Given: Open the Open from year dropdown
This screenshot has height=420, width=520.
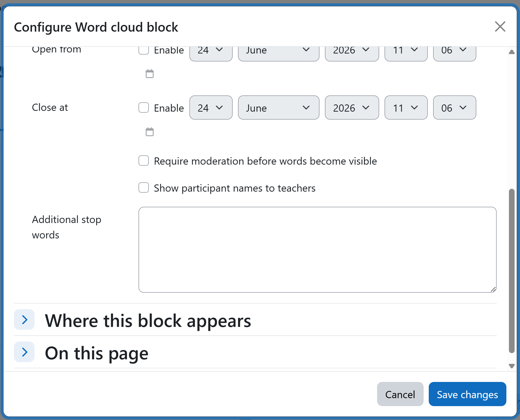Looking at the screenshot, I should [352, 53].
